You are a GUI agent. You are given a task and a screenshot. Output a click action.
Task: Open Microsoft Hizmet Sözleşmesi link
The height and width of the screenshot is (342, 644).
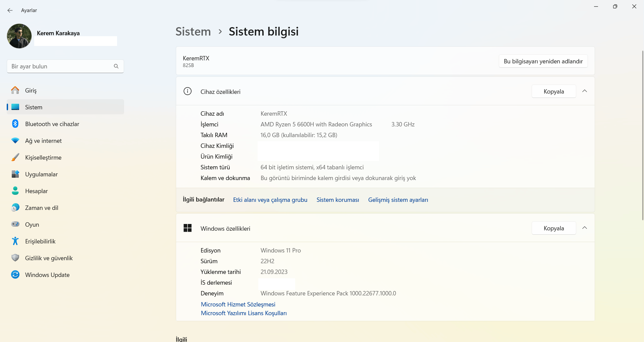pyautogui.click(x=238, y=304)
